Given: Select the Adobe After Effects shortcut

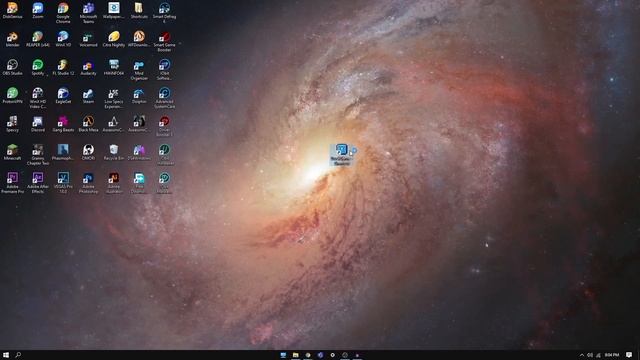Looking at the screenshot, I should 38,182.
